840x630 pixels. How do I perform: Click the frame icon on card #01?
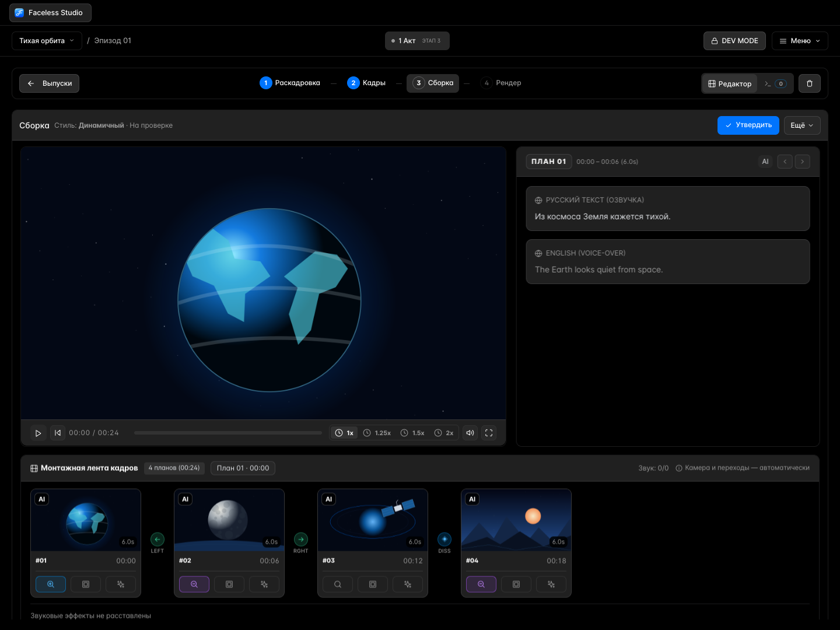(86, 584)
